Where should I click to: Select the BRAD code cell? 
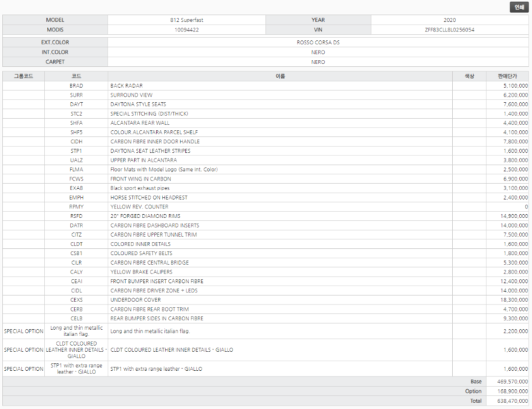tap(76, 86)
